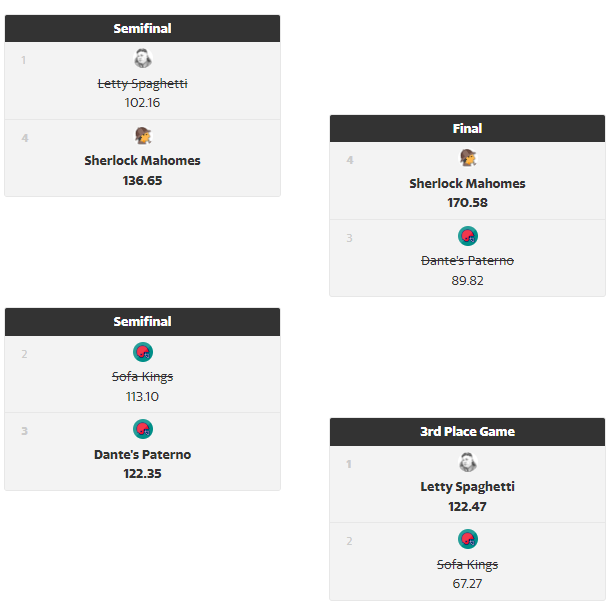Click the 170.58 score in Final

point(467,203)
